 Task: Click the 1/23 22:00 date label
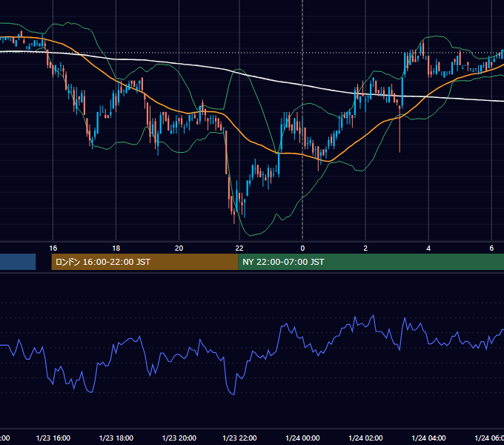[x=239, y=438]
